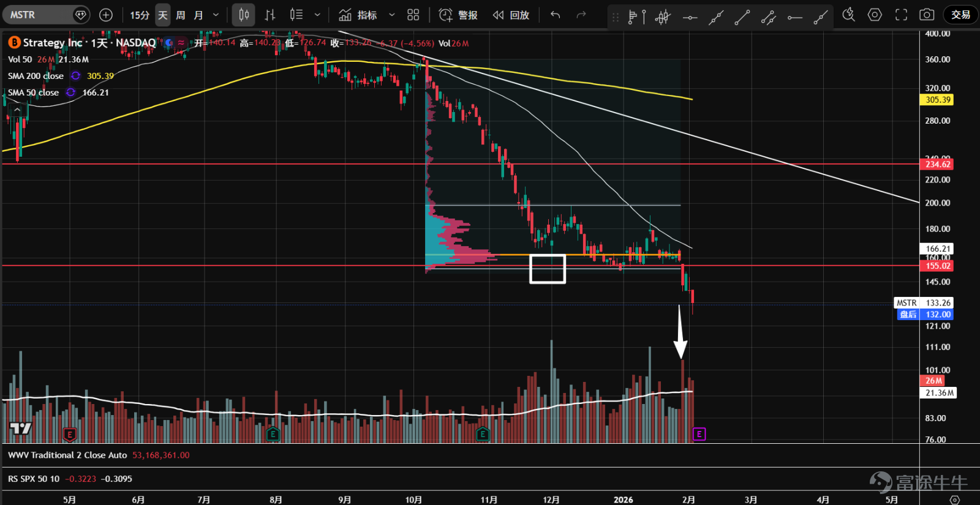Image resolution: width=980 pixels, height=505 pixels.
Task: Open chart settings hexagon icon
Action: click(x=875, y=15)
